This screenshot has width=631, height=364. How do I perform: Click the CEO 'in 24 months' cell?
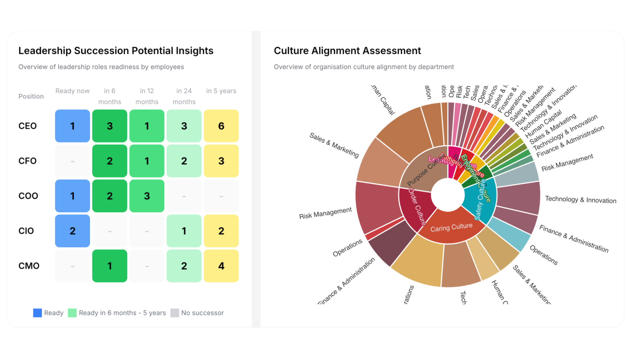pyautogui.click(x=184, y=126)
